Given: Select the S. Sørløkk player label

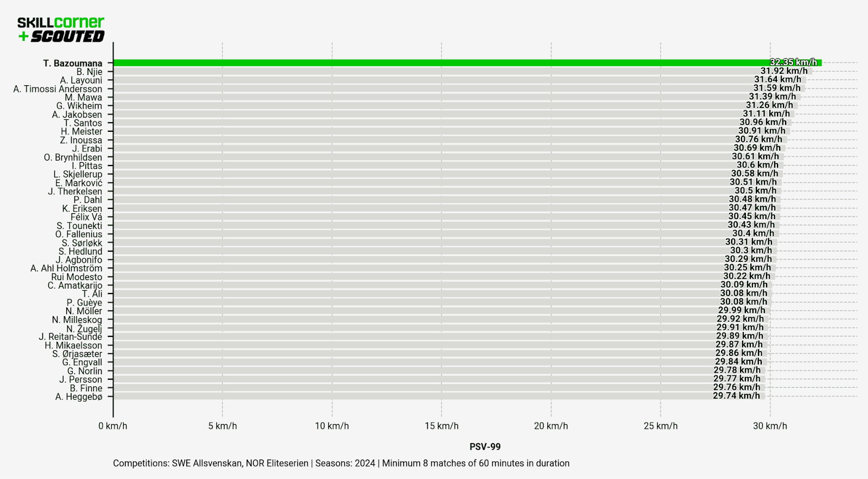Looking at the screenshot, I should click(x=82, y=243).
